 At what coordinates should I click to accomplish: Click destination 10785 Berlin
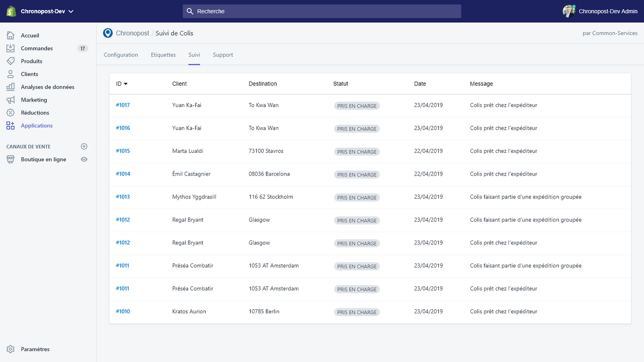click(x=264, y=312)
